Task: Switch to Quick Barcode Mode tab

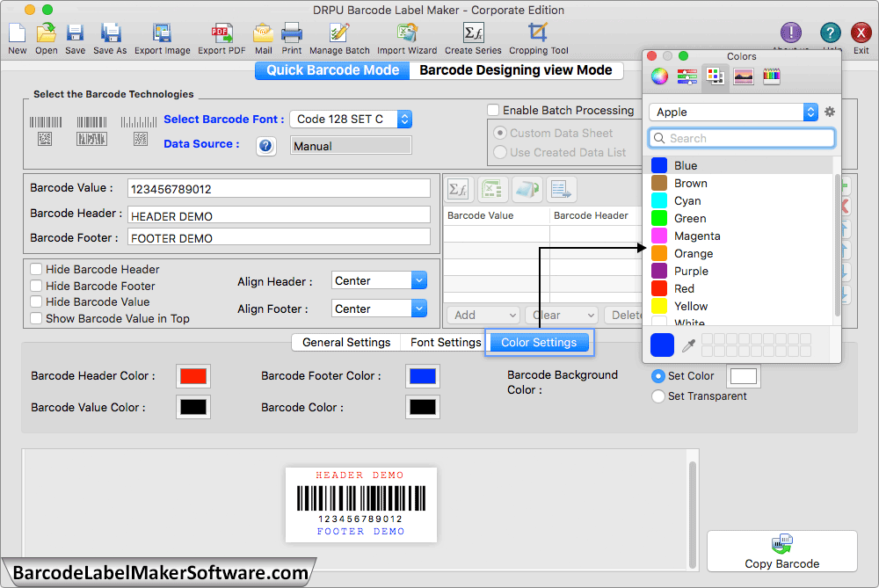Action: (332, 70)
